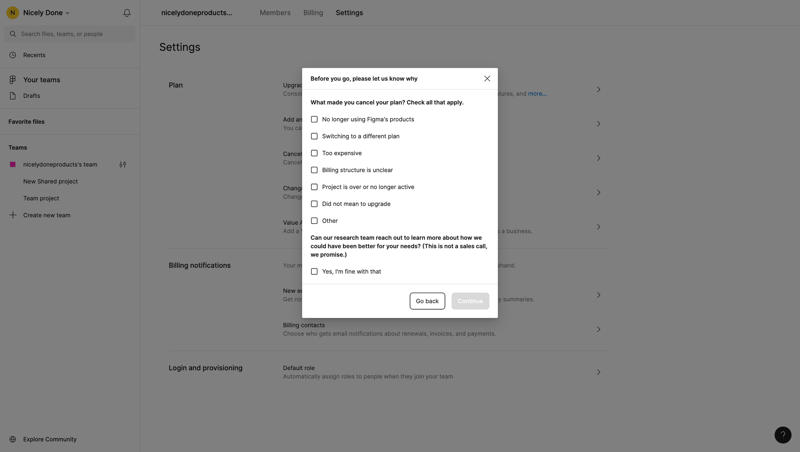The image size is (800, 452).
Task: Open the notifications bell
Action: (x=127, y=13)
